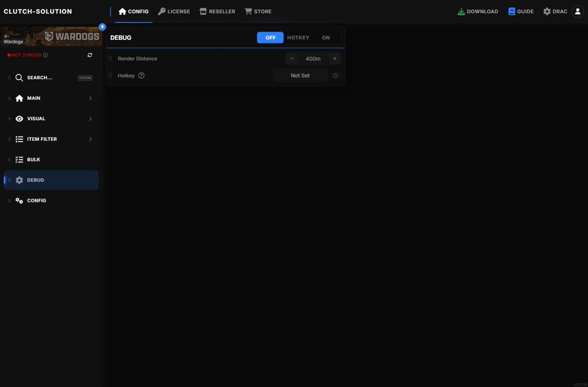Expand the Visual section chevron

[x=90, y=119]
